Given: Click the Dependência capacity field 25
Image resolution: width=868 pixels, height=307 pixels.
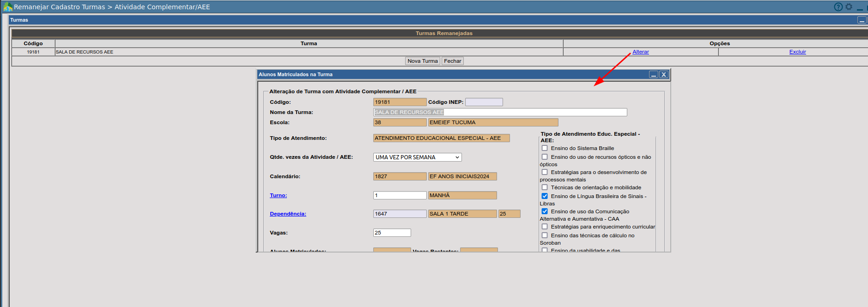Looking at the screenshot, I should tap(509, 214).
